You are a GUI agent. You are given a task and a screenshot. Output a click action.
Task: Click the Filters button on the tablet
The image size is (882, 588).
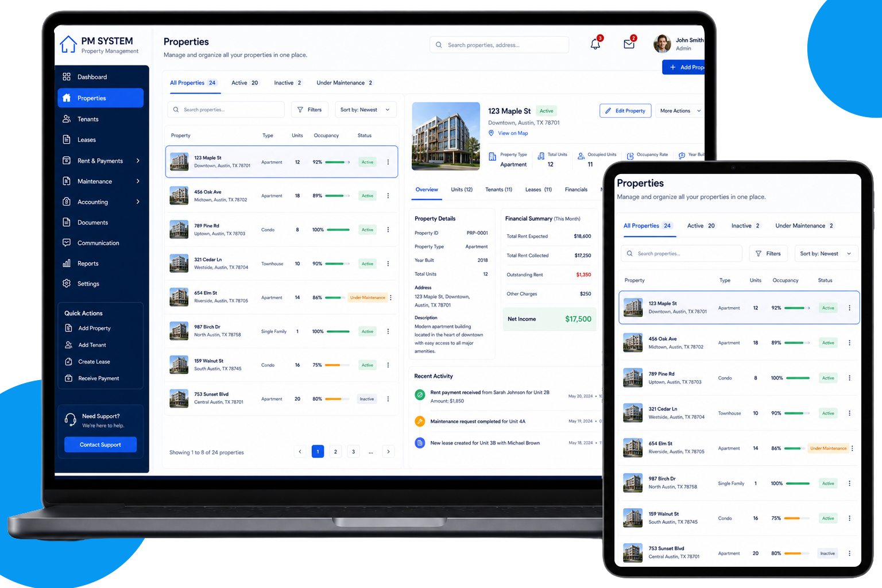pos(768,254)
